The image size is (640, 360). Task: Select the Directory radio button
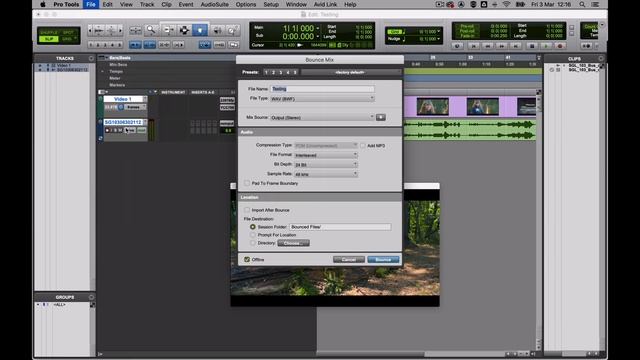click(x=253, y=243)
